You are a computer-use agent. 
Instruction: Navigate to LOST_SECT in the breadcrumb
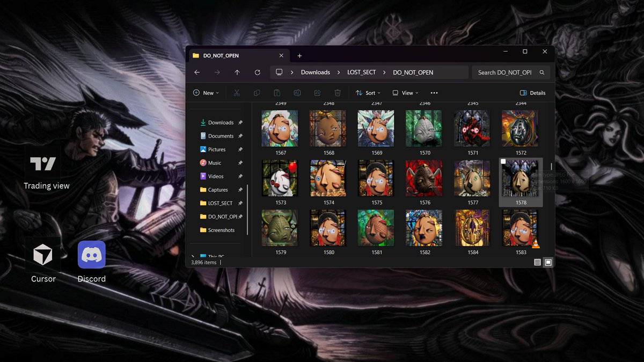362,73
